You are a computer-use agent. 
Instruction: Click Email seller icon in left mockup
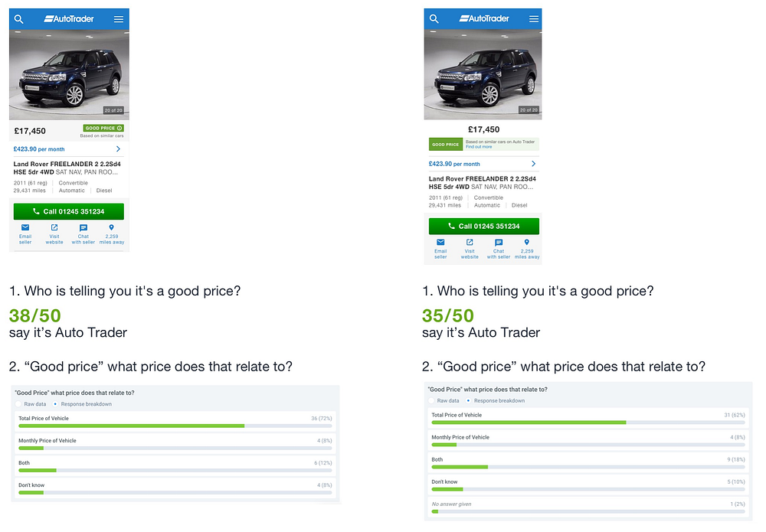pyautogui.click(x=25, y=227)
